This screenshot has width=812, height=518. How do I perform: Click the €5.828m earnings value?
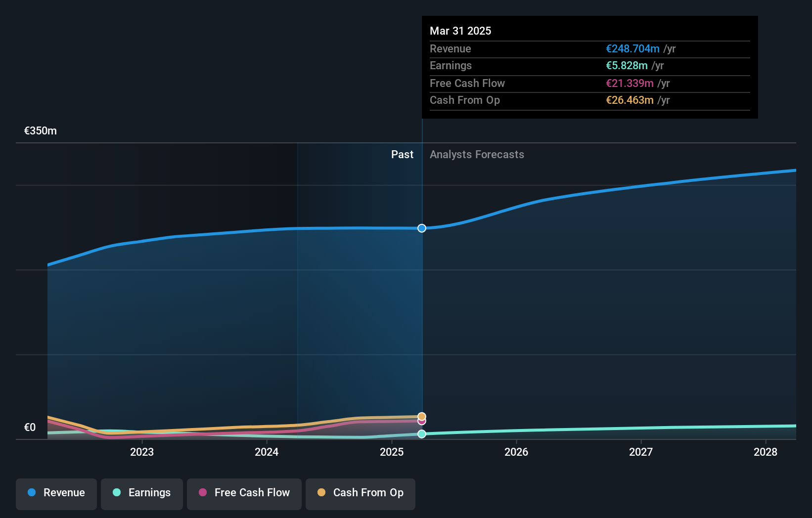pyautogui.click(x=627, y=66)
